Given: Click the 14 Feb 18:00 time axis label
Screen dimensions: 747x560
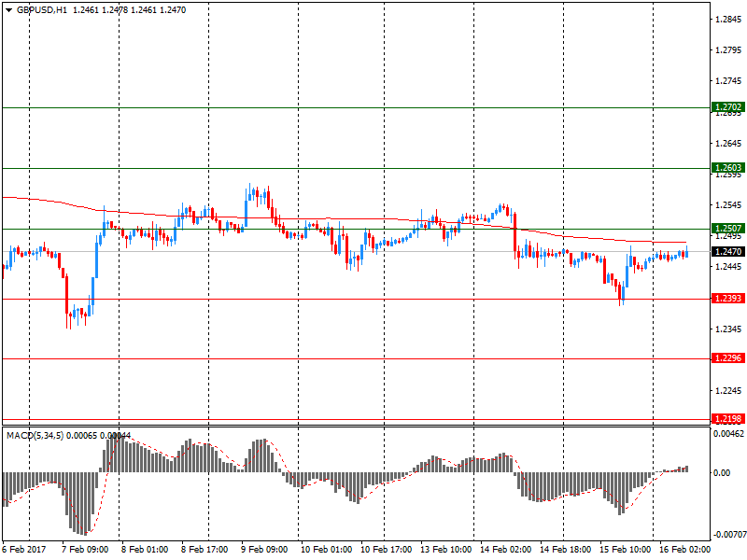Looking at the screenshot, I should (x=566, y=550).
